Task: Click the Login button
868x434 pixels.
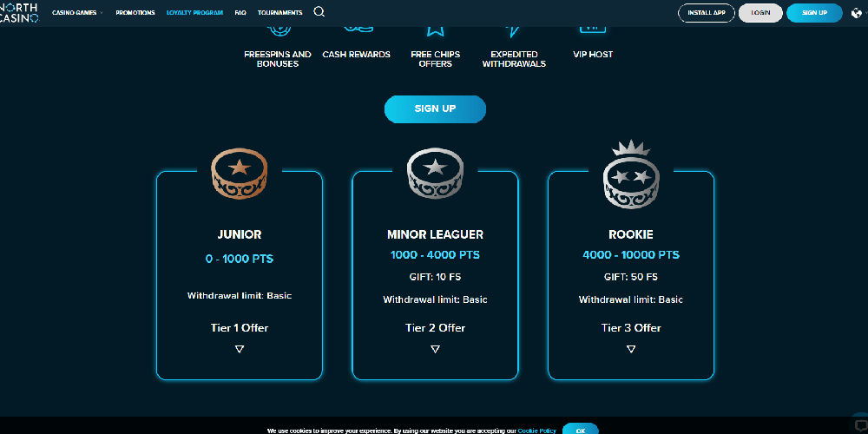Action: (x=760, y=13)
